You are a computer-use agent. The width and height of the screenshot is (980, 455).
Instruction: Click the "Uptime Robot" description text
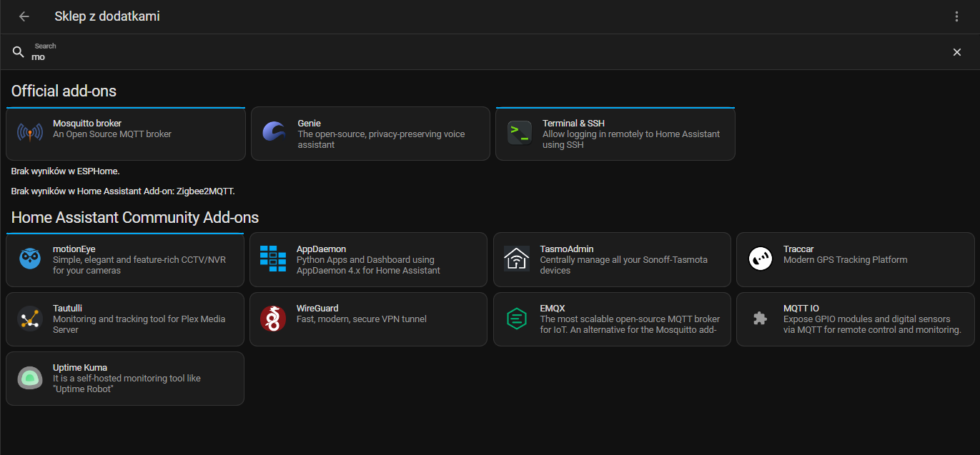[x=127, y=384]
